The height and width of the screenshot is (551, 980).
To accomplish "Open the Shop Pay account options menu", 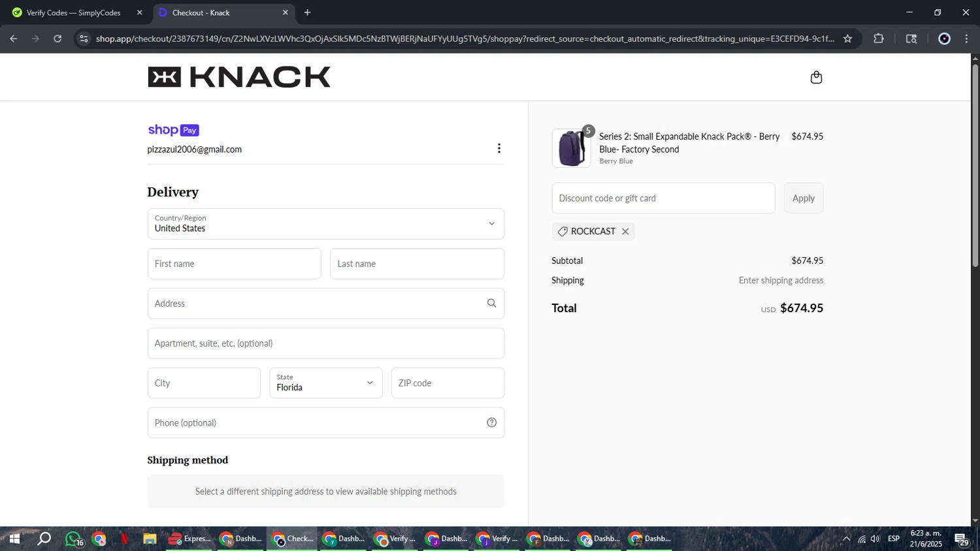I will (499, 148).
